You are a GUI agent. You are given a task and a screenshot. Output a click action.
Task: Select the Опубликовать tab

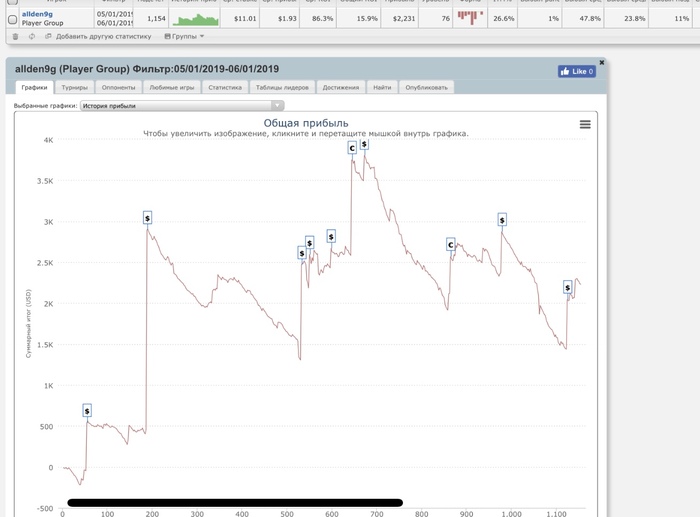click(426, 88)
